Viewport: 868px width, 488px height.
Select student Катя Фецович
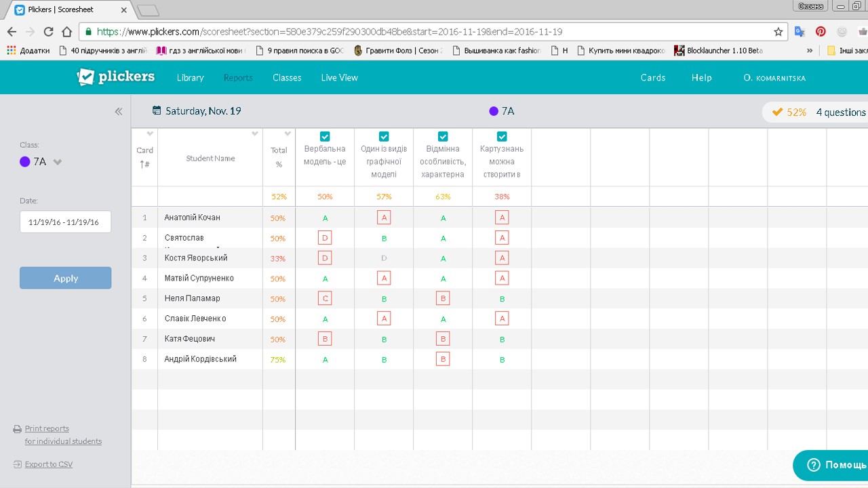[189, 339]
